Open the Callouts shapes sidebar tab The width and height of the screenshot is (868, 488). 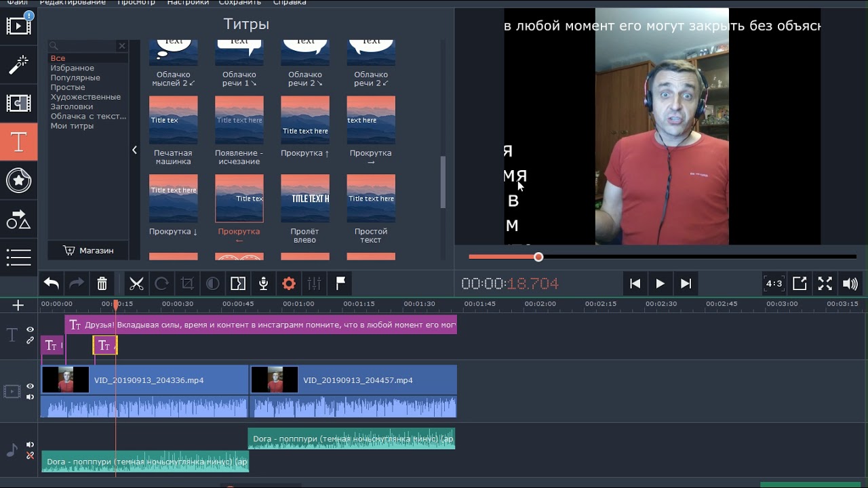(18, 219)
